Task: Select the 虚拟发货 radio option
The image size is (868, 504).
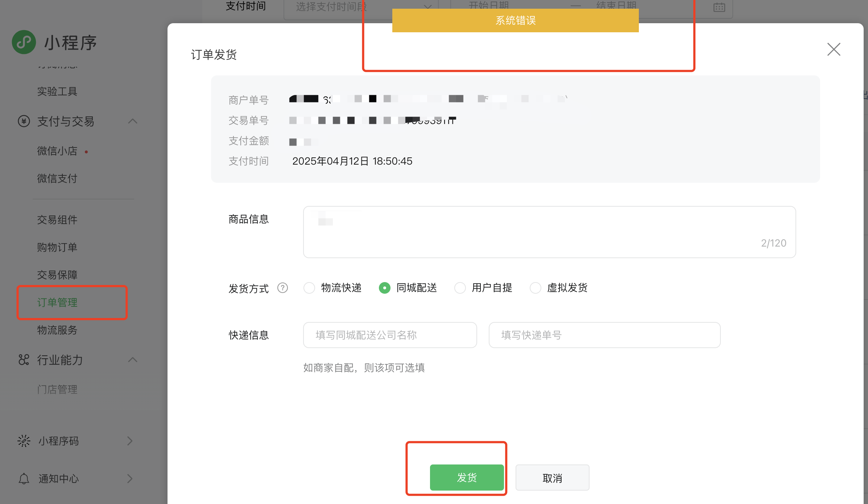Action: click(536, 288)
